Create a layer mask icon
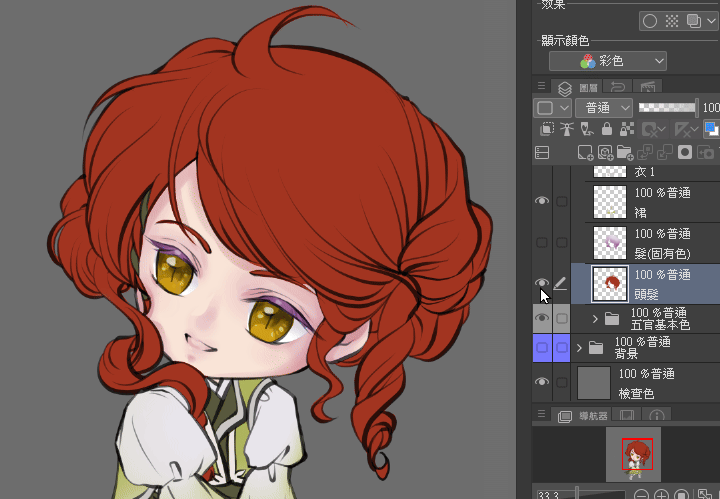 [x=685, y=152]
